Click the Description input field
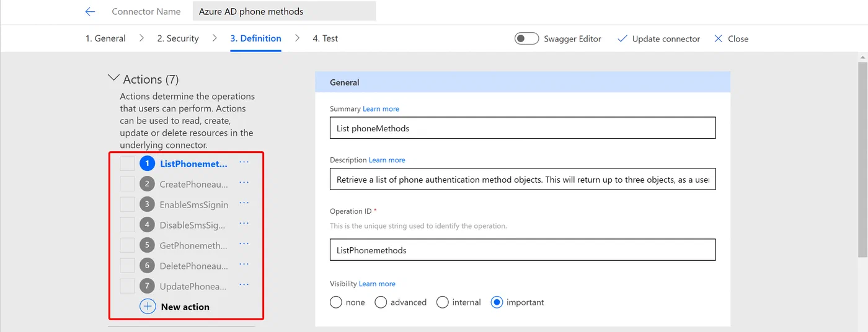 pyautogui.click(x=523, y=179)
